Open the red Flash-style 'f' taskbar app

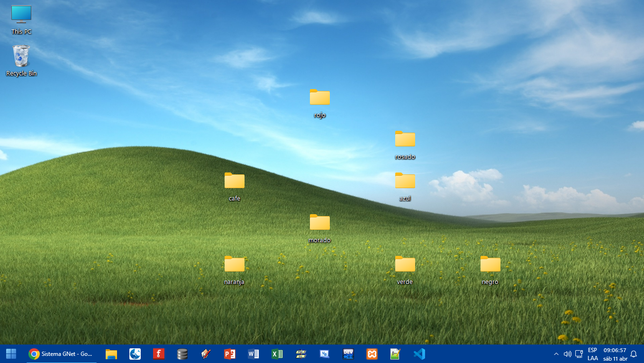(159, 354)
